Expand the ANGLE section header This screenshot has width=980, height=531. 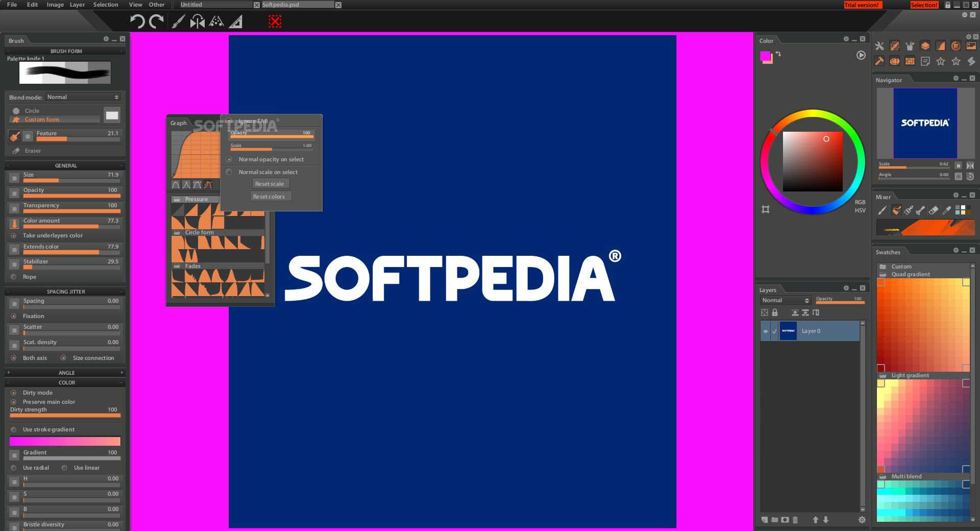point(65,373)
